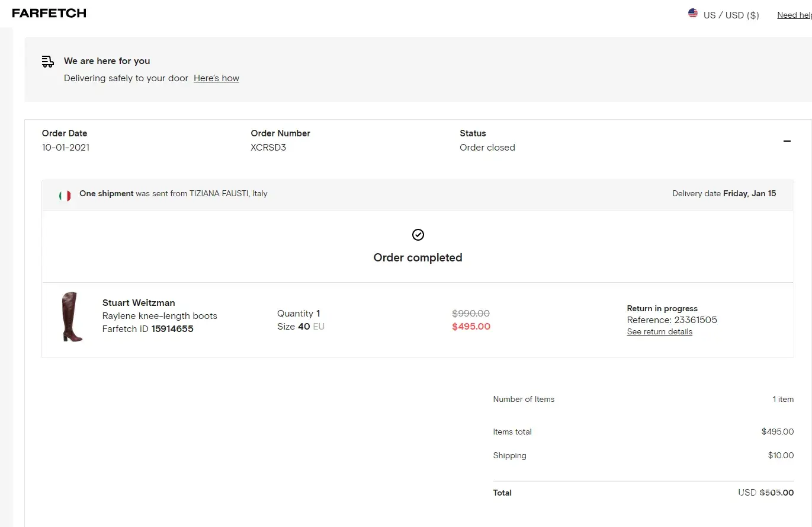Click the Return in progress label

pyautogui.click(x=662, y=308)
